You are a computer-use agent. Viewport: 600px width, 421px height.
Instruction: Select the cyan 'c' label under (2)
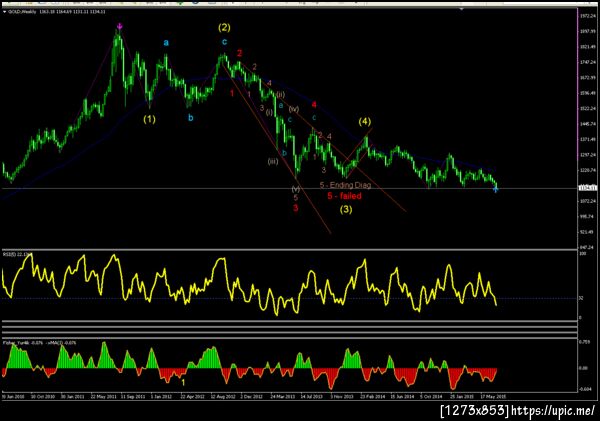click(x=224, y=42)
